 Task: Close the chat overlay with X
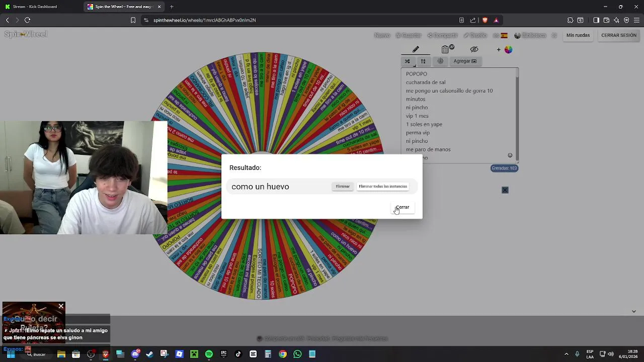(x=61, y=306)
